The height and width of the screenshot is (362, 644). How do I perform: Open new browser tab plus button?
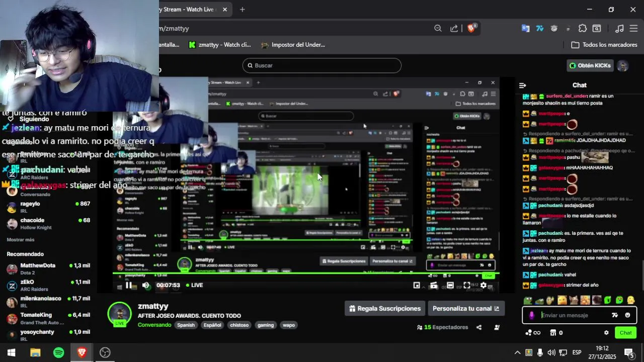point(242,10)
